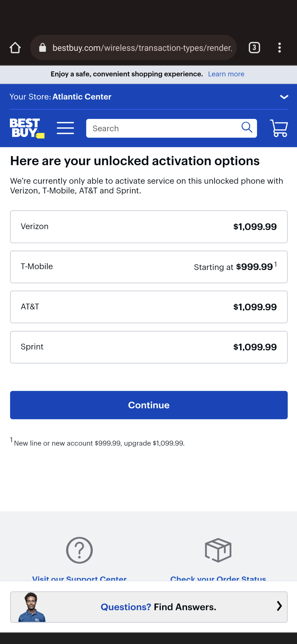Tap the browser home icon
This screenshot has height=644, width=297.
point(15,48)
